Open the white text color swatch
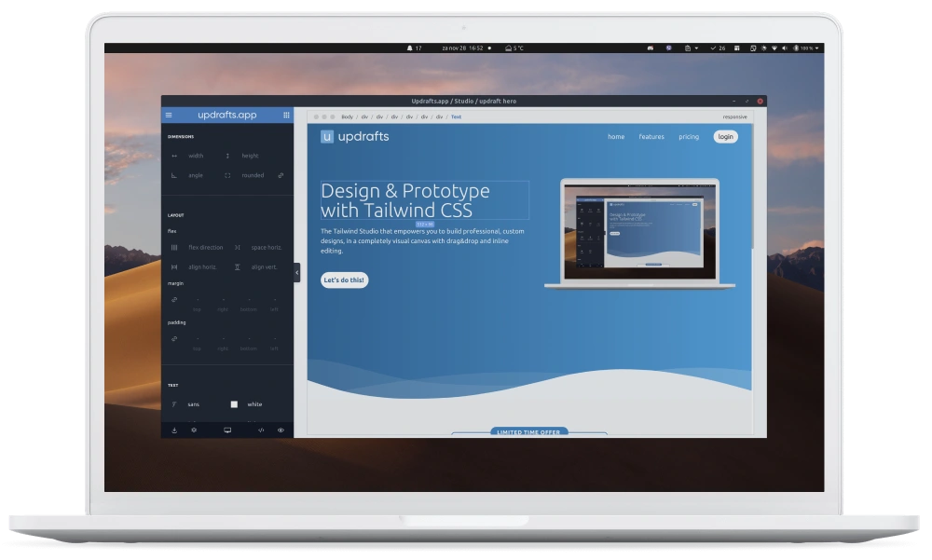Screen dimensions: 932x560 tap(234, 404)
